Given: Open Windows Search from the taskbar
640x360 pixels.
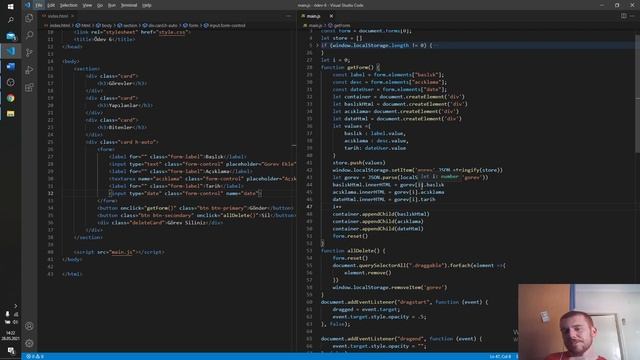Looking at the screenshot, I should point(11,20).
